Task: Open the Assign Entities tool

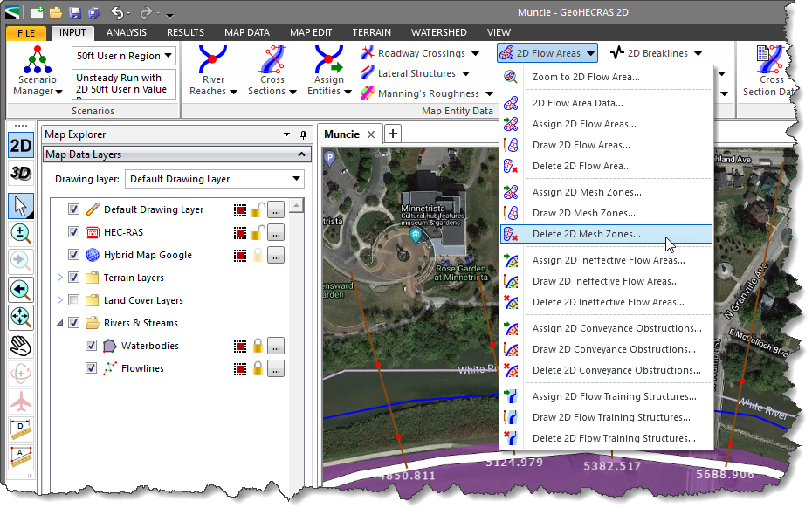Action: point(329,72)
